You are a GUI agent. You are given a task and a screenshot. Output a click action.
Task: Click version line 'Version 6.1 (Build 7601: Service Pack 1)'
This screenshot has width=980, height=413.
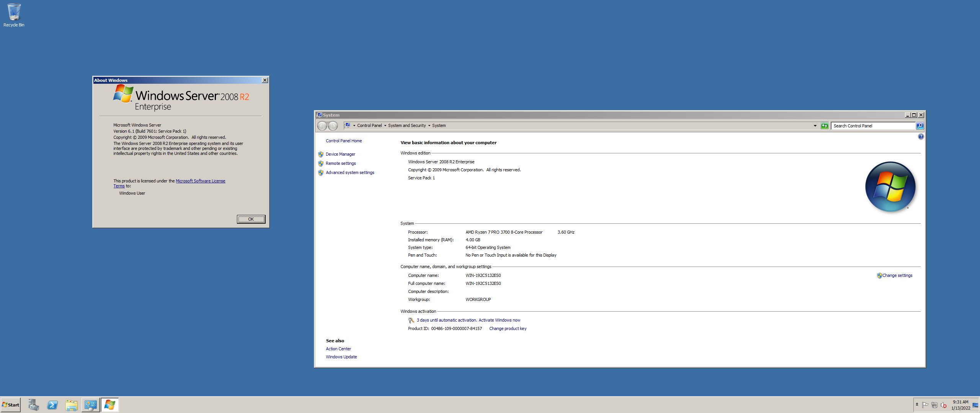click(x=150, y=131)
